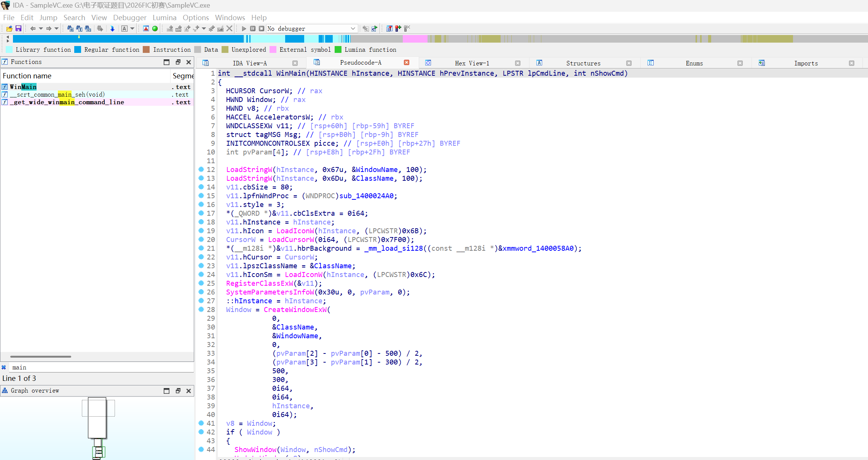Click the convert to string icon
This screenshot has width=868, height=460.
pos(187,29)
